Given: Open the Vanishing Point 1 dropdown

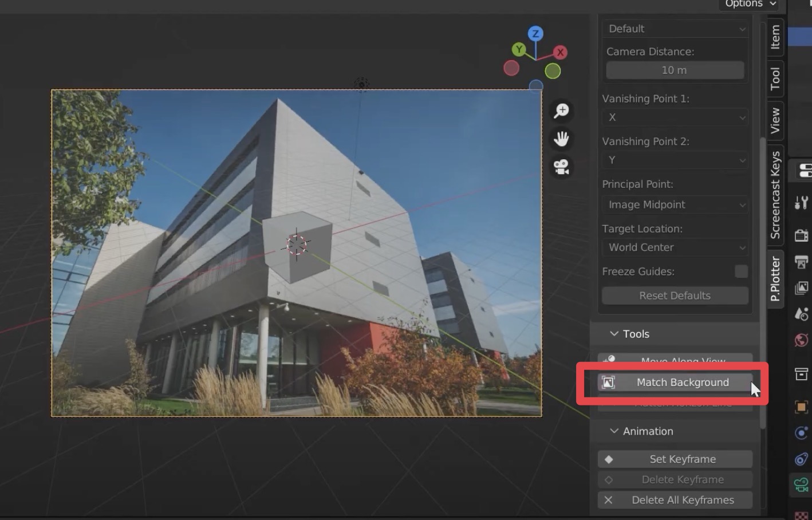Looking at the screenshot, I should [x=675, y=117].
